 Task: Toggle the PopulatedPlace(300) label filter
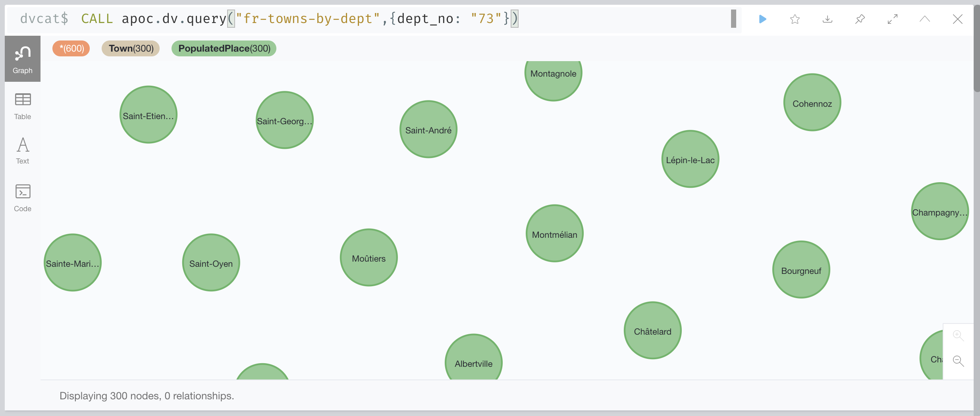[x=223, y=48]
